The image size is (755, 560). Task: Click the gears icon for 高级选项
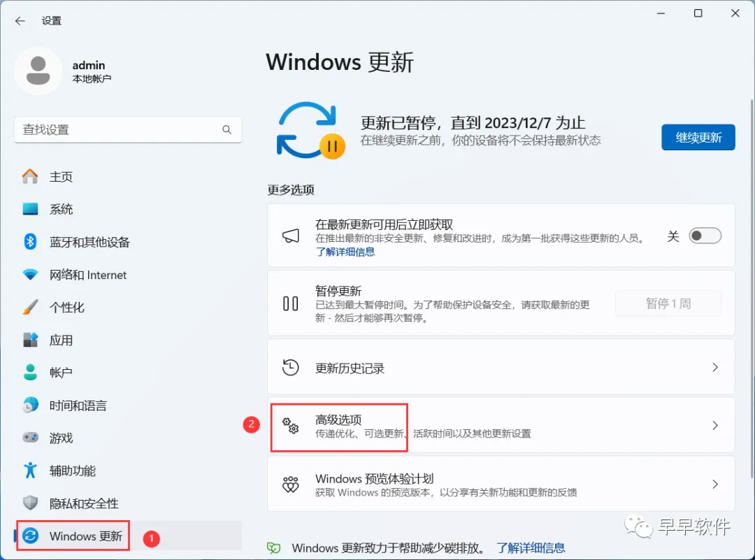pyautogui.click(x=290, y=426)
